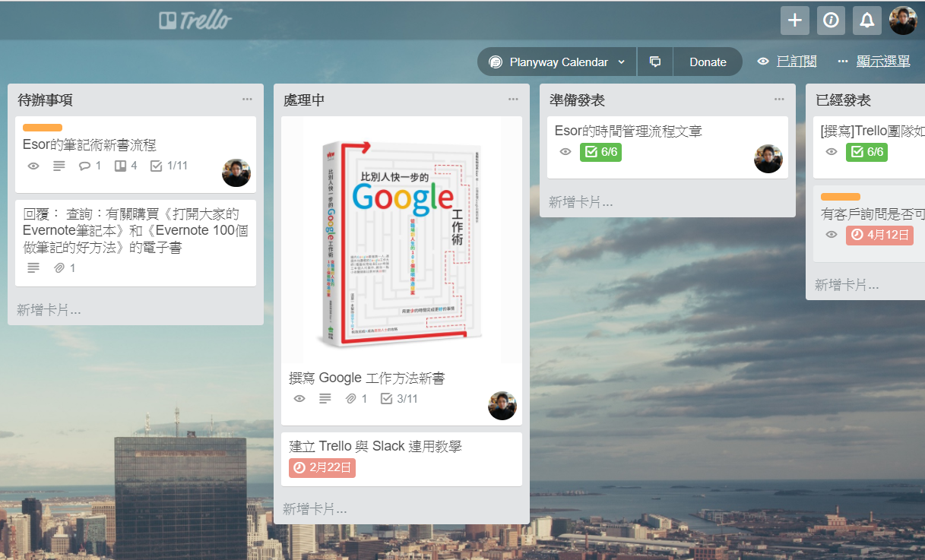This screenshot has width=925, height=560.
Task: Click paperclip badge on 撰寫 Google card
Action: (x=356, y=399)
